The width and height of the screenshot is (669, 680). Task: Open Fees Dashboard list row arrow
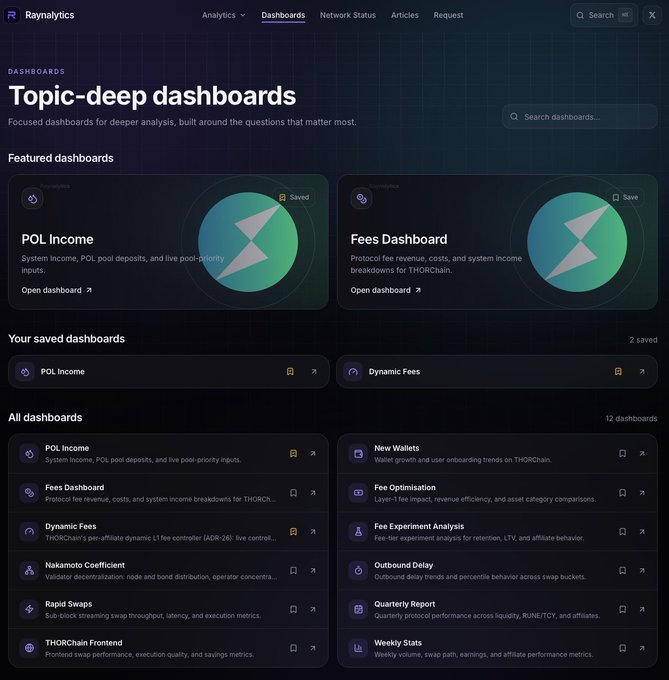click(x=313, y=493)
